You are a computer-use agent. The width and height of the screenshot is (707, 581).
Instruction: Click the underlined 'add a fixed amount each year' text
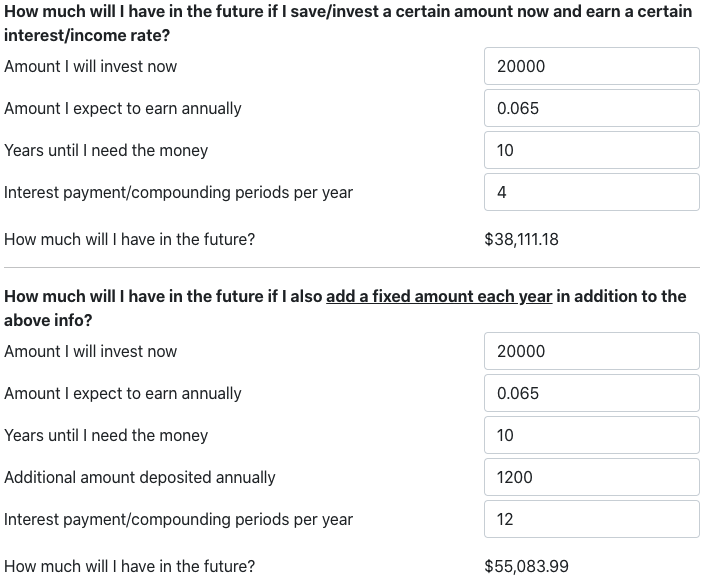[x=439, y=297]
